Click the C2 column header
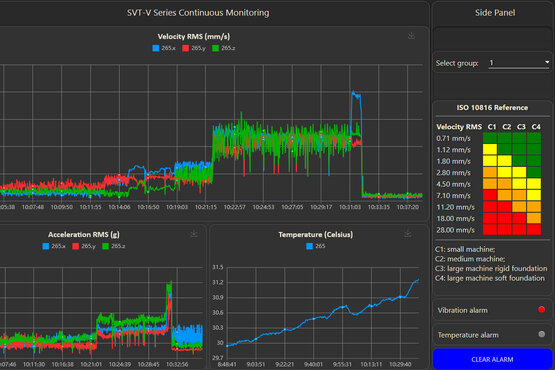This screenshot has width=555, height=370. pyautogui.click(x=507, y=127)
